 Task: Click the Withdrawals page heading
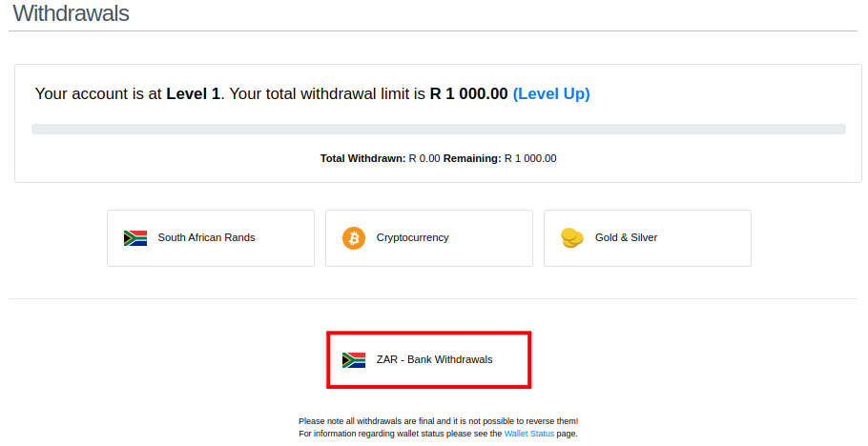pos(71,13)
